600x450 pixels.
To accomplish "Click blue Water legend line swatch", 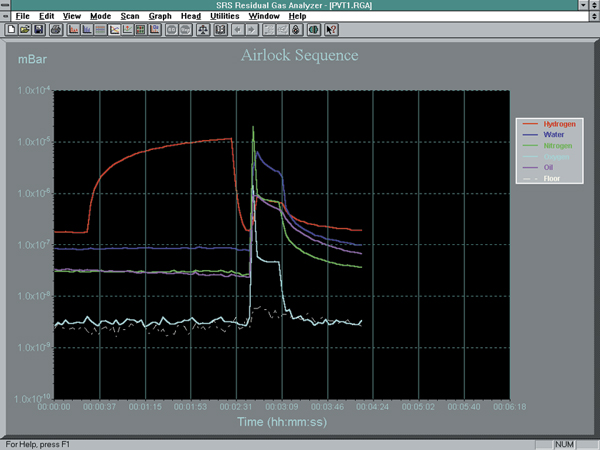I will click(530, 135).
